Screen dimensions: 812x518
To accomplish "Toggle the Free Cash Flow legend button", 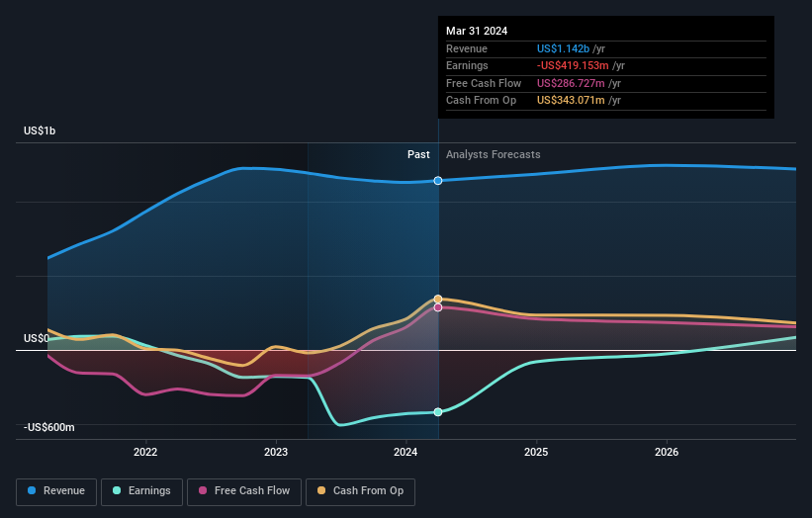I will [x=244, y=491].
